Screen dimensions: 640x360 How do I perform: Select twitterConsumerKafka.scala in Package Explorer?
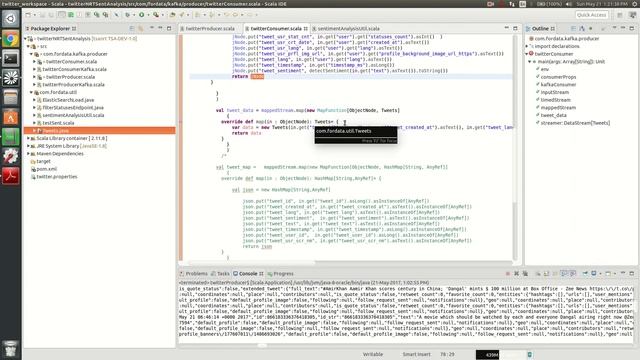point(74,69)
